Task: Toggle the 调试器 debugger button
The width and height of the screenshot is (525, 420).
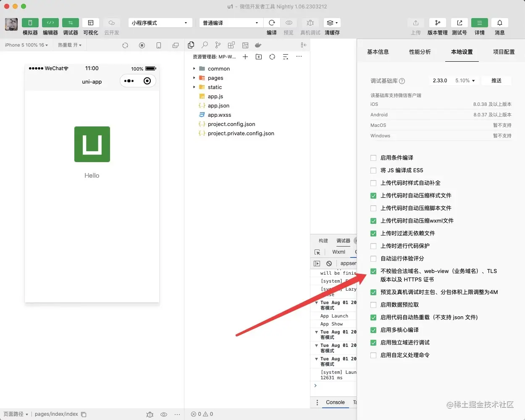Action: point(70,23)
